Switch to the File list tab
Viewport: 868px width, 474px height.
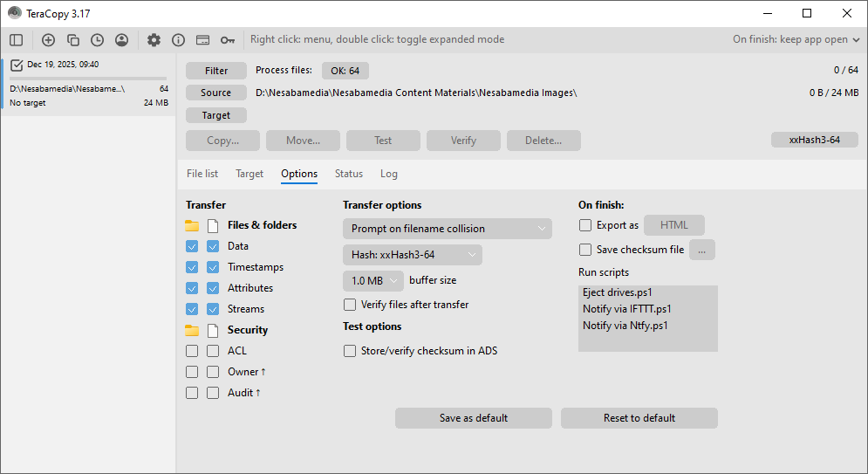pyautogui.click(x=202, y=174)
